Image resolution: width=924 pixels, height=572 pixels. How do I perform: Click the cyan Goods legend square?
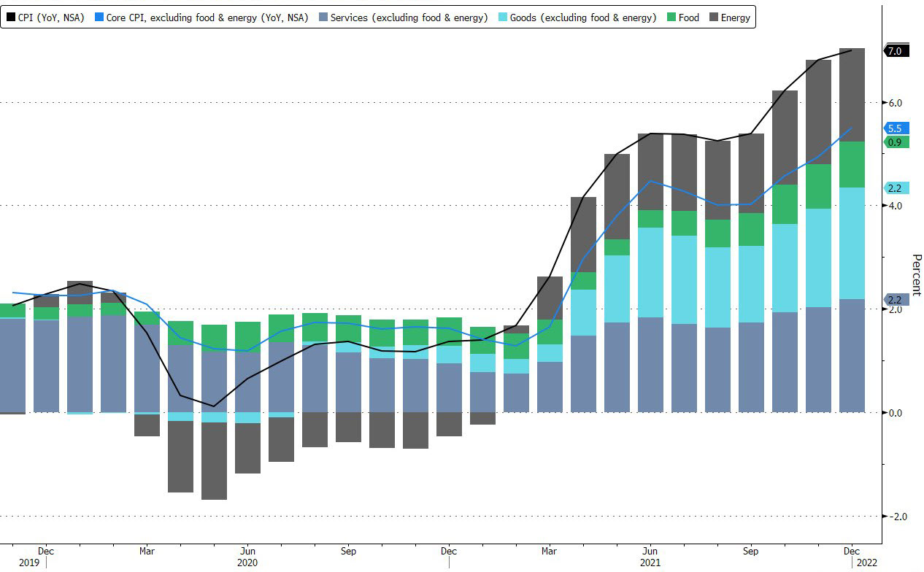[501, 18]
